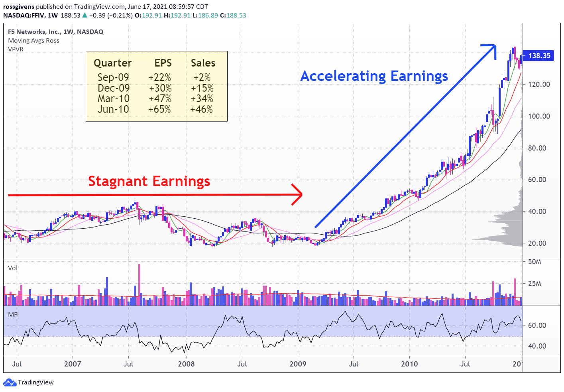Toggle the Vol pane visibility
Image resolution: width=564 pixels, height=392 pixels.
click(x=12, y=268)
